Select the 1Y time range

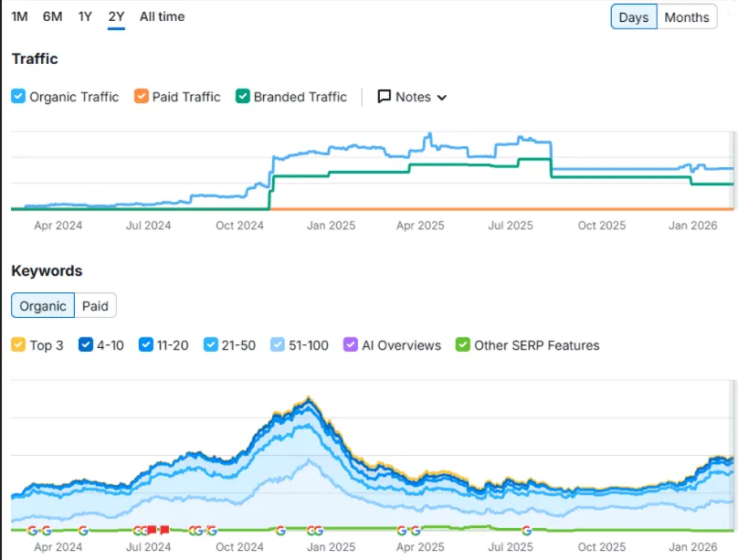coord(85,16)
